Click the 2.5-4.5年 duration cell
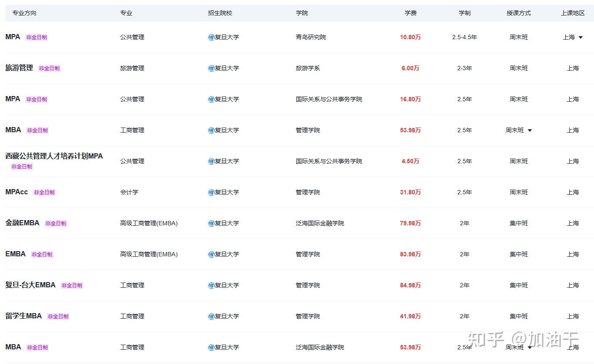 pos(465,37)
